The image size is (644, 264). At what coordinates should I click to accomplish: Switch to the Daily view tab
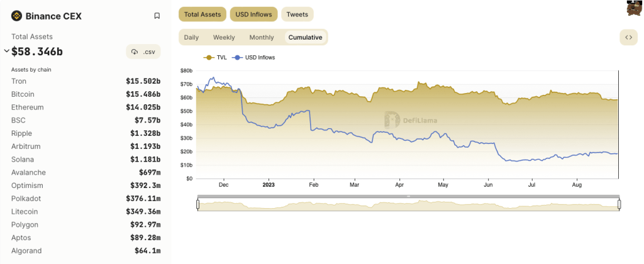191,37
